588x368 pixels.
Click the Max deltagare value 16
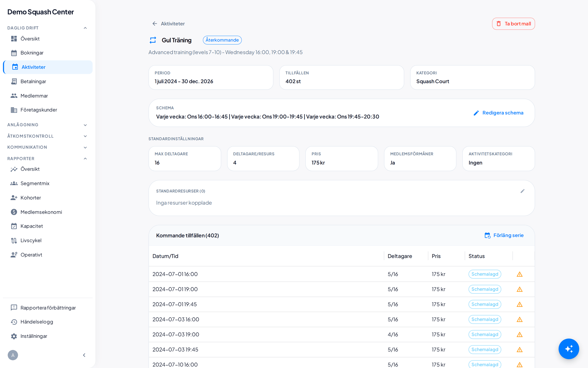pos(157,163)
